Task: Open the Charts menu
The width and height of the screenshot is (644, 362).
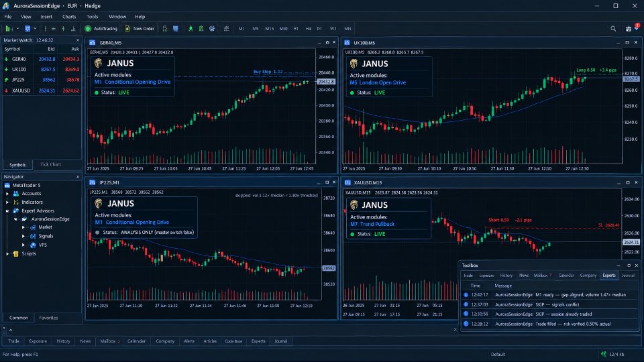Action: (69, 17)
